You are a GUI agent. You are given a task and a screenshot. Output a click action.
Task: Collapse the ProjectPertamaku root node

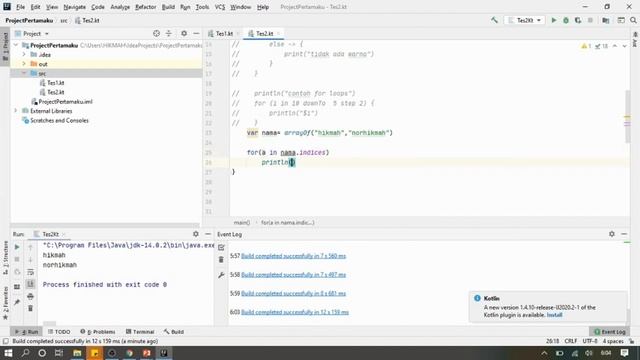(16, 45)
